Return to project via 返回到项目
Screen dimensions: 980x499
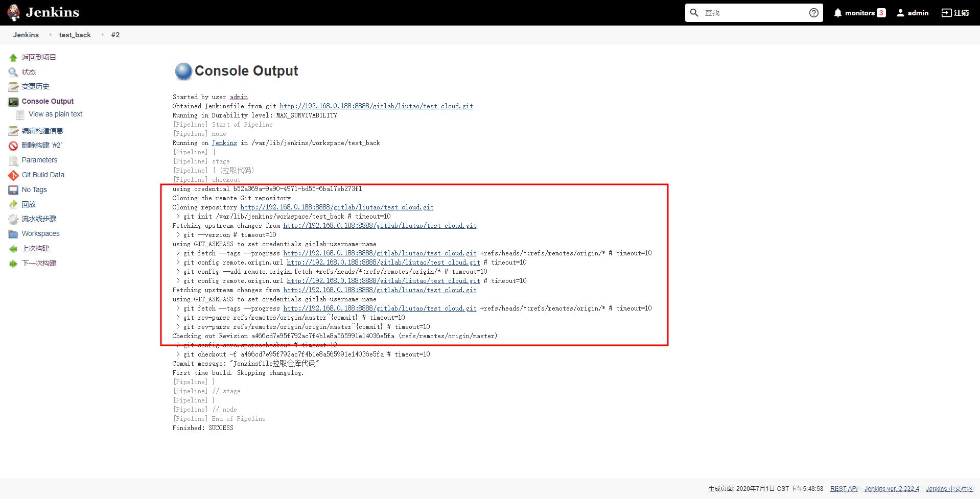pos(39,57)
